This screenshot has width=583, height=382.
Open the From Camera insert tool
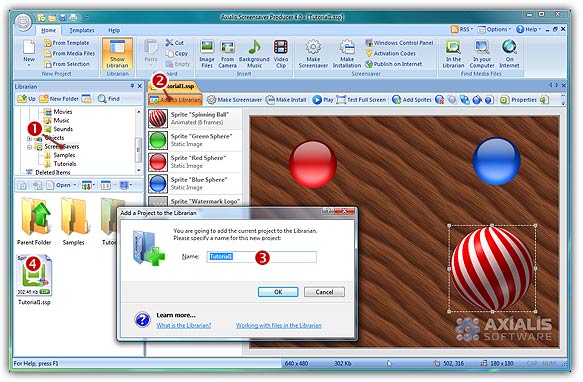[227, 54]
